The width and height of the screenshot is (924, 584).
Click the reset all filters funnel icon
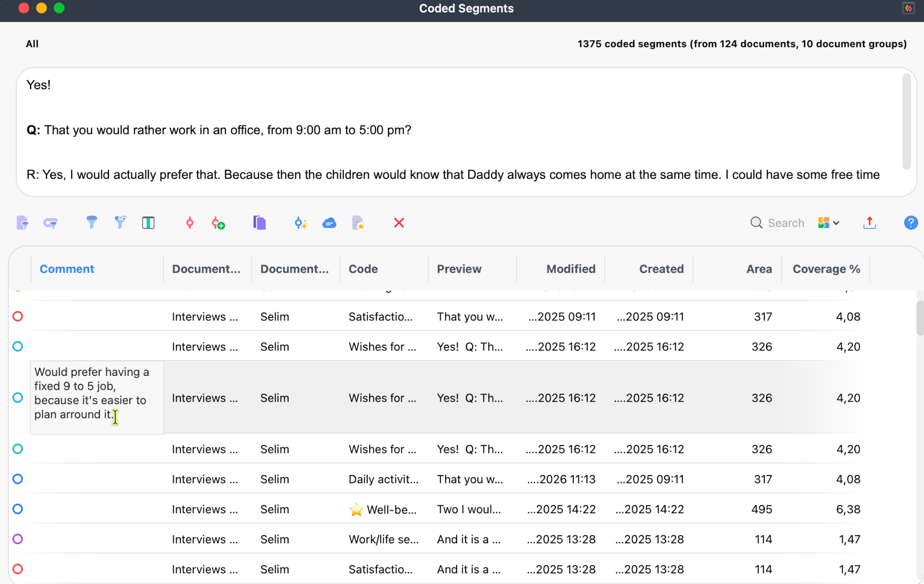(x=120, y=223)
